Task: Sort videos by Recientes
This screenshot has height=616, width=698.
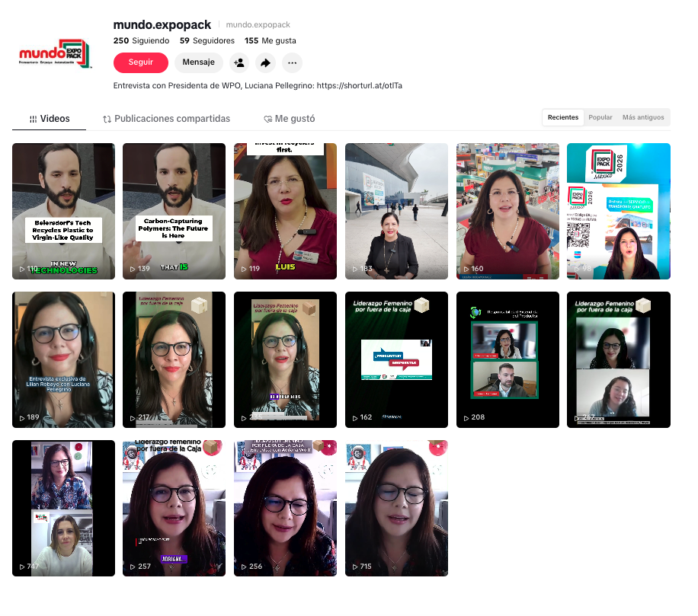Action: [x=562, y=117]
